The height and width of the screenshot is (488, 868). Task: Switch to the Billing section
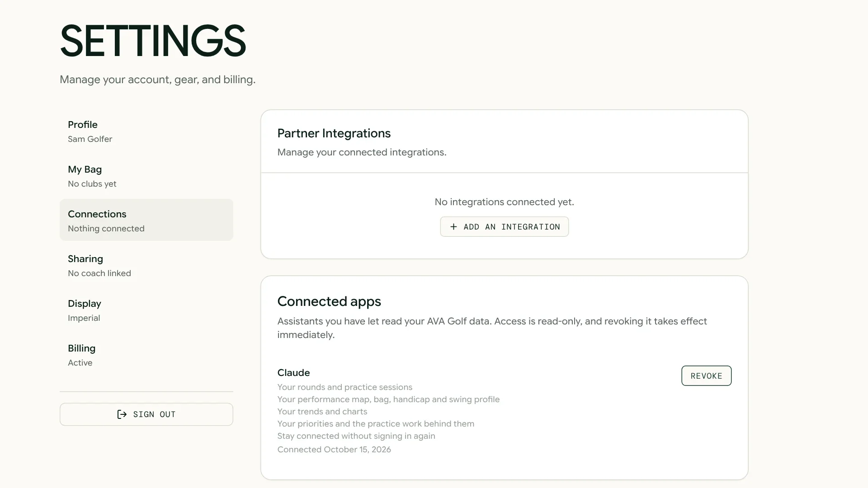pos(146,355)
